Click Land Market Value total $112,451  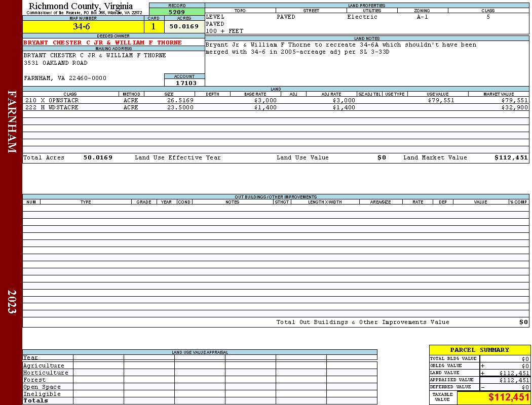pyautogui.click(x=511, y=158)
